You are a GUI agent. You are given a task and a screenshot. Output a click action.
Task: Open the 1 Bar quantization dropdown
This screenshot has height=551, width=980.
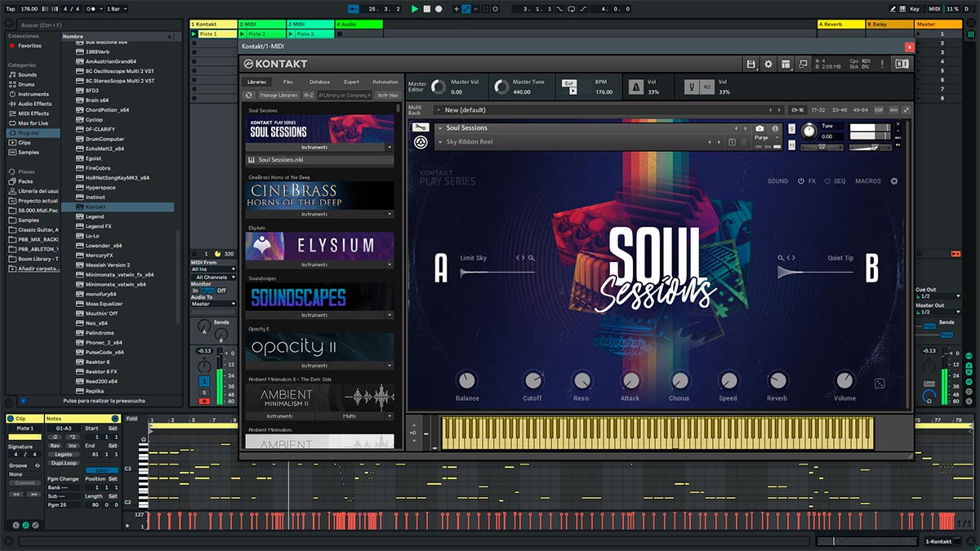118,9
